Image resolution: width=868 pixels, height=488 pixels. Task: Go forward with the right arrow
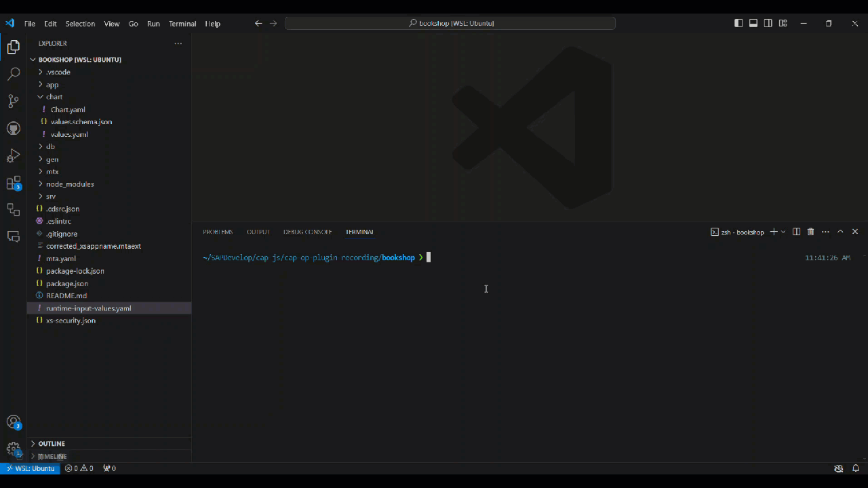273,23
